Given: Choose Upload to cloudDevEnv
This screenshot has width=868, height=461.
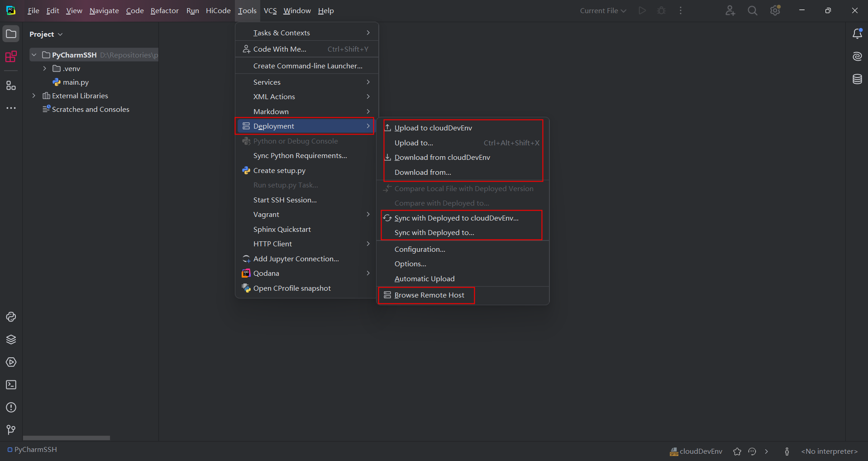Looking at the screenshot, I should (x=433, y=128).
